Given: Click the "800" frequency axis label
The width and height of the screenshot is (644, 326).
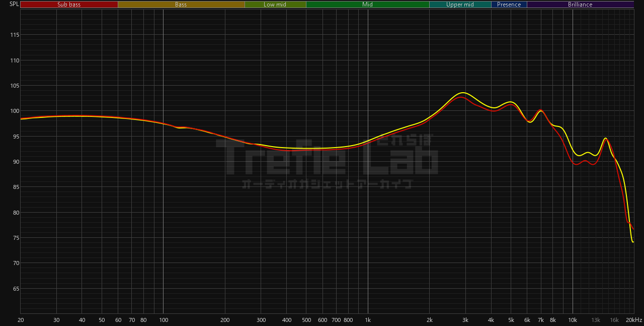Looking at the screenshot, I should [x=348, y=320].
